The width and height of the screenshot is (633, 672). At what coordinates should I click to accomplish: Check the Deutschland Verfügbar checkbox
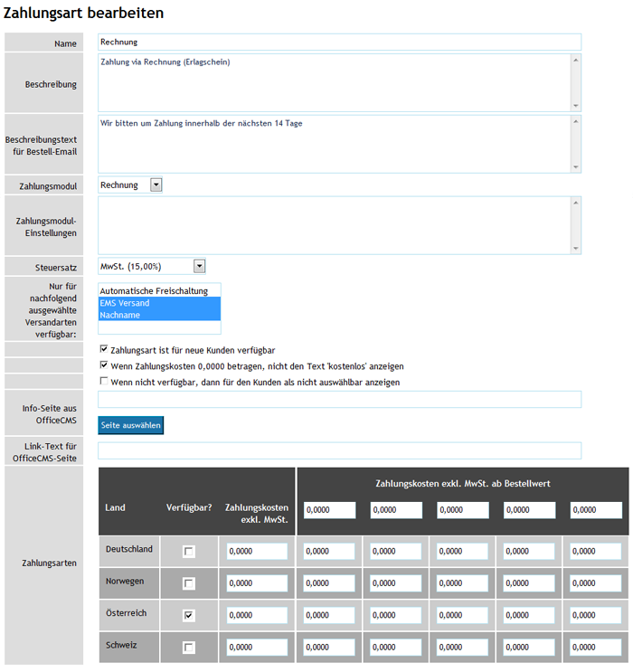point(189,551)
